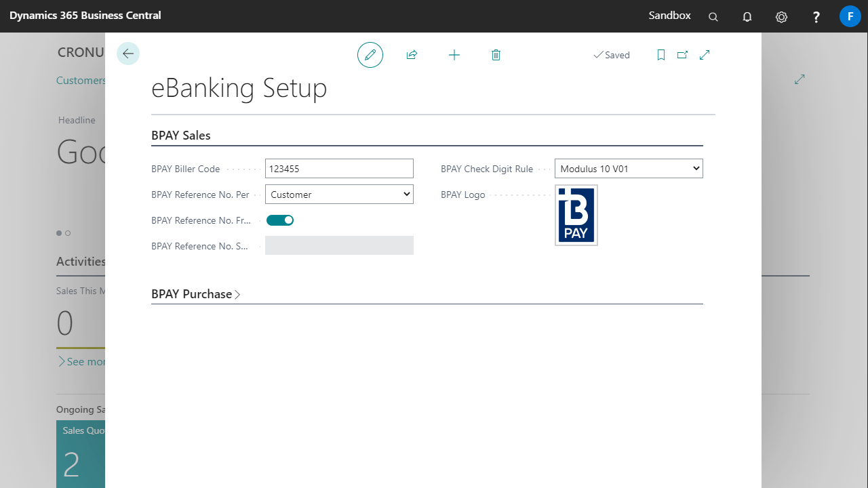The height and width of the screenshot is (488, 868).
Task: Open See more link in background
Action: [x=81, y=362]
